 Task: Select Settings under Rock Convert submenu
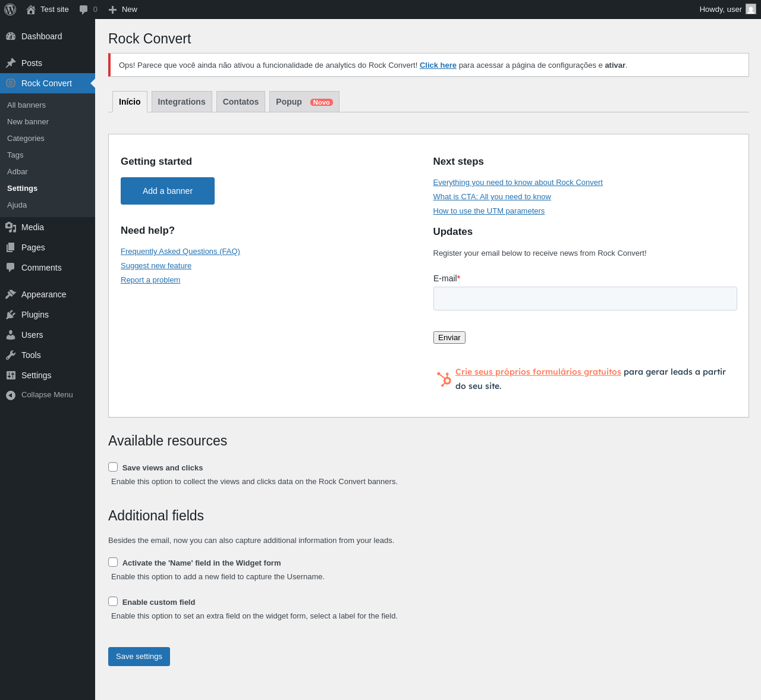pos(22,189)
